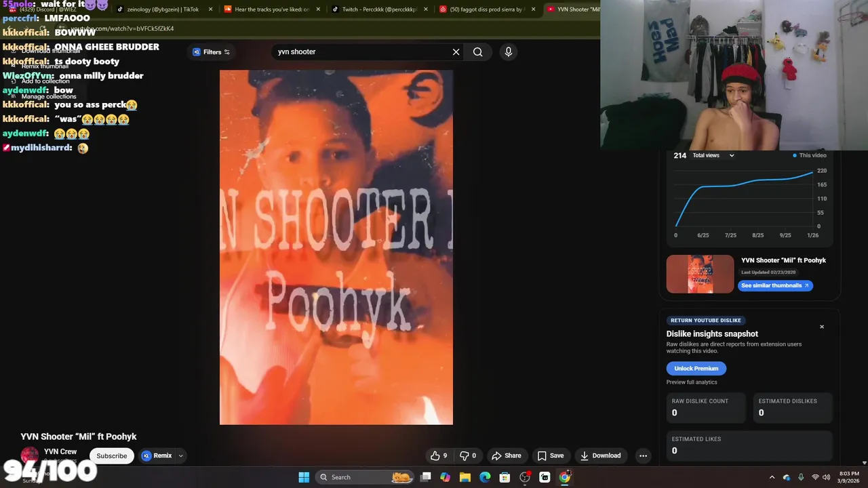Screen dimensions: 868x488
Task: Close the zeinology TikTok tab
Action: (210, 9)
